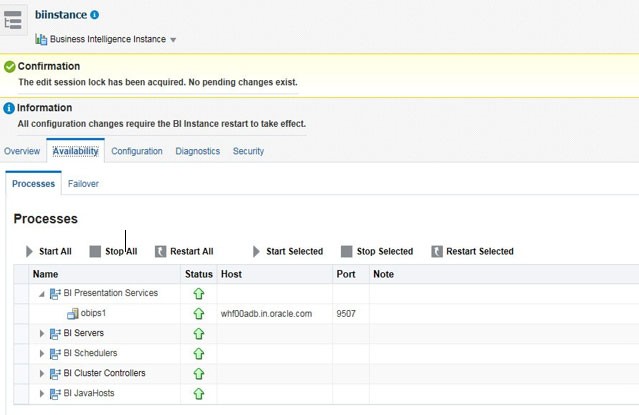Screen dimensions: 639x415
Task: Select the BI Cluster Controllers row name
Action: (104, 373)
